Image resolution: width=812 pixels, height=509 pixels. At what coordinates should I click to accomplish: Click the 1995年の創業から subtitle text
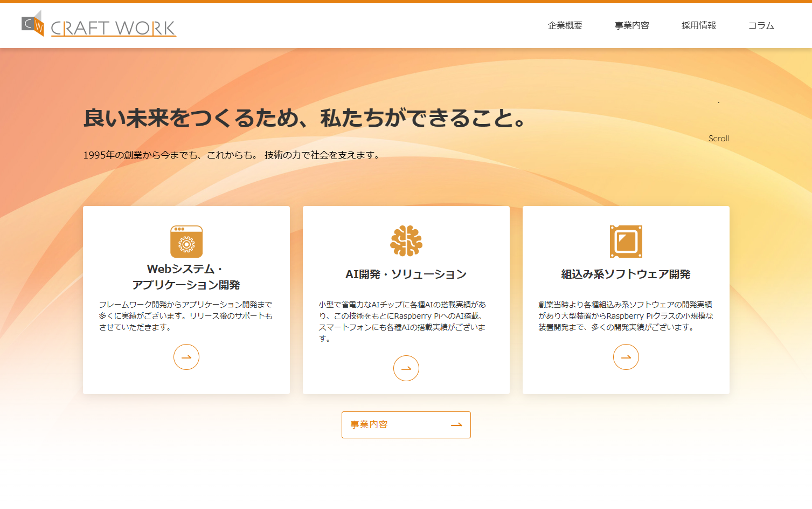coord(233,155)
